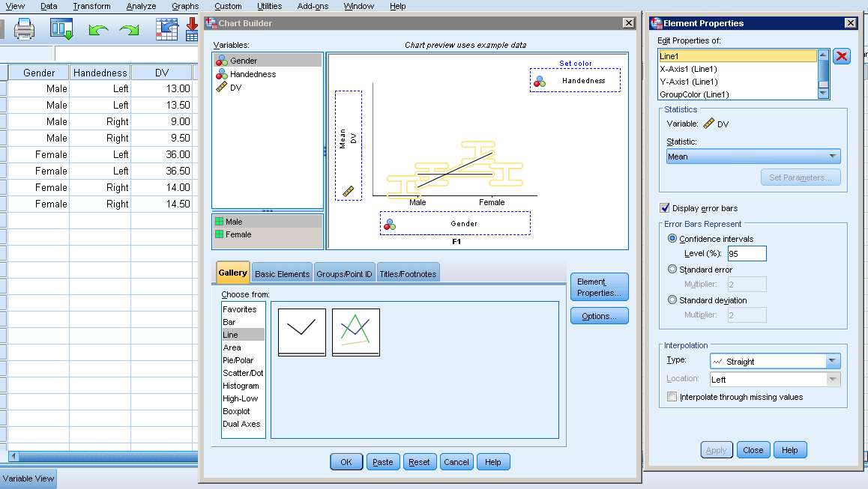Click the Go to Case icon
Image resolution: width=868 pixels, height=489 pixels.
point(166,30)
